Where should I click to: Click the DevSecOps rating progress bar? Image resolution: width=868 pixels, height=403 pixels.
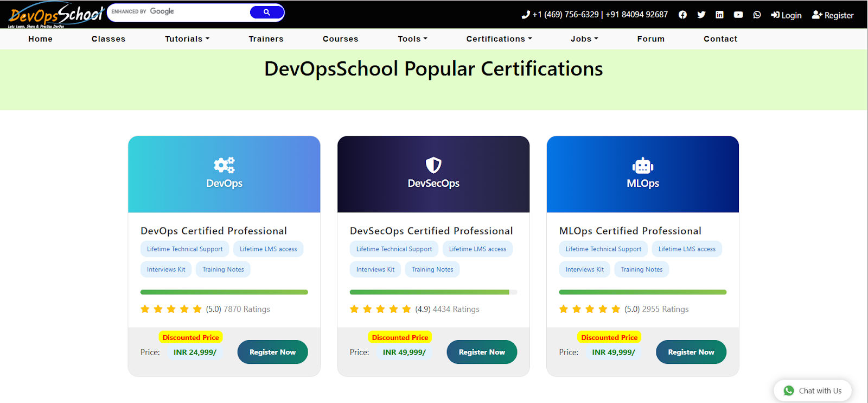click(433, 292)
